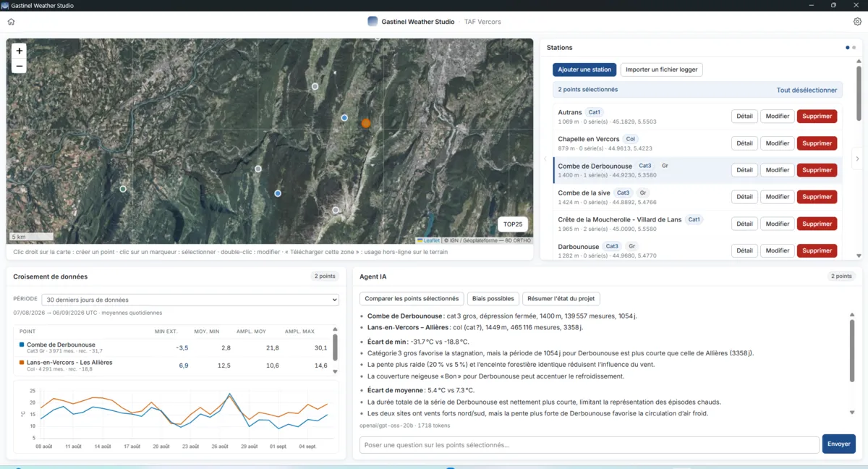Select the Autrans station row

697,117
